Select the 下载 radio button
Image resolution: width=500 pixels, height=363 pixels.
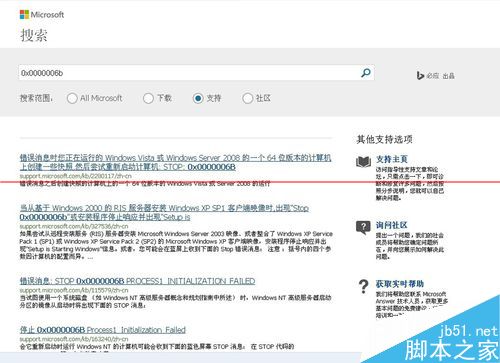pos(148,98)
